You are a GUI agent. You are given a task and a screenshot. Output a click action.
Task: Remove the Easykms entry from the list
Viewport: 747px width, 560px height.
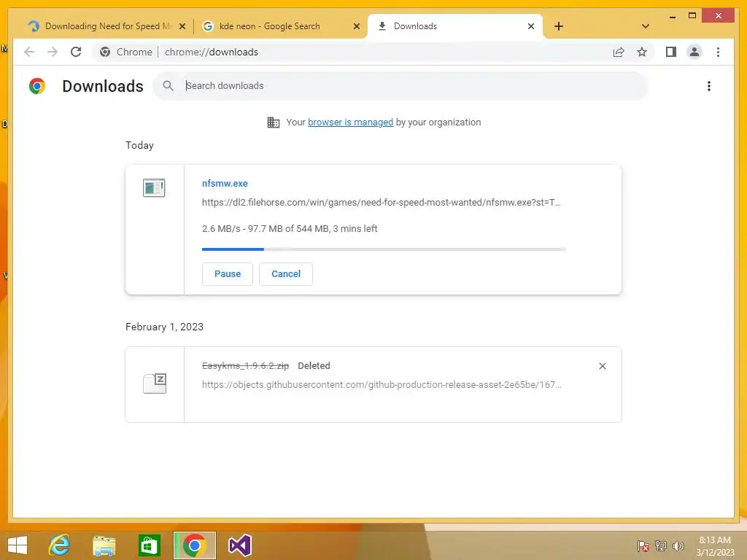[x=602, y=366]
